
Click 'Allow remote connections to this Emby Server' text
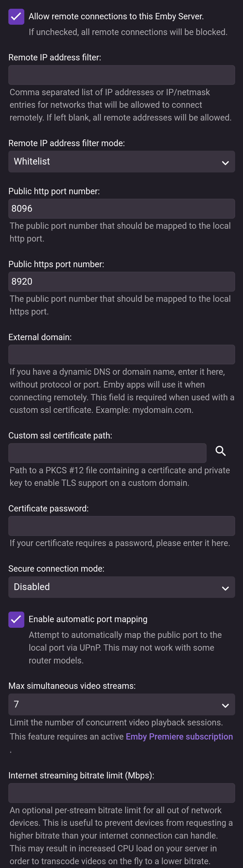click(x=116, y=16)
